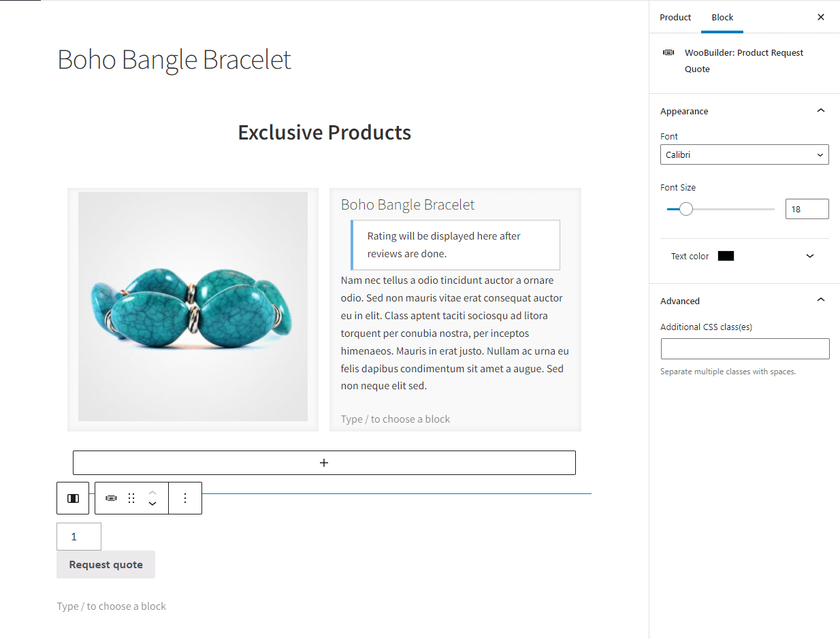840x639 pixels.
Task: Collapse the Advanced section
Action: 821,300
